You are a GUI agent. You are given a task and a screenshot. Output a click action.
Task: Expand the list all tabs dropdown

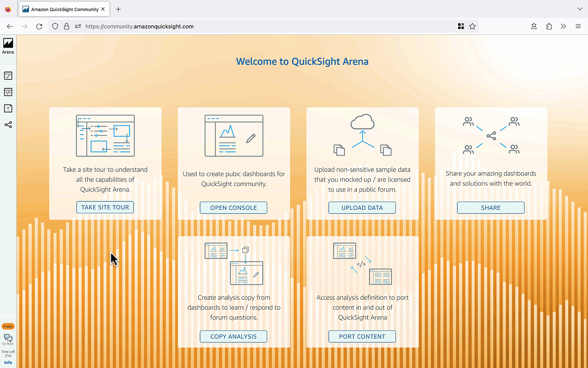pos(580,9)
